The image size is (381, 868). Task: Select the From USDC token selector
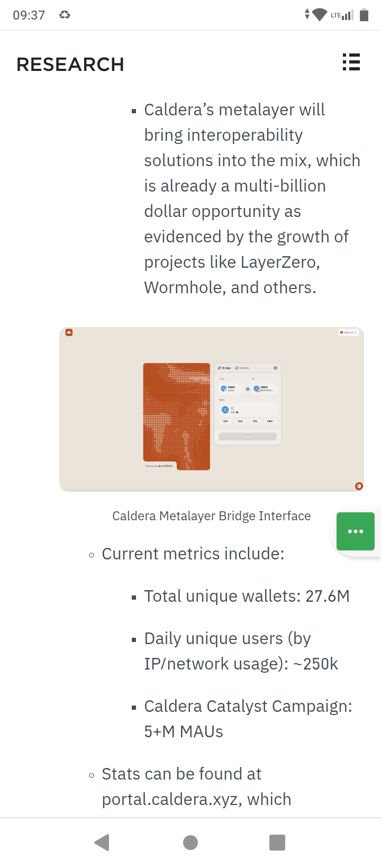231,388
